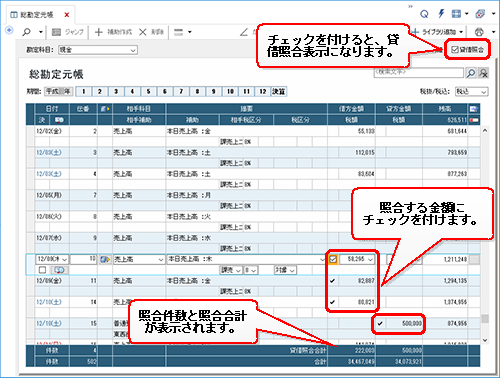Image resolution: width=500 pixels, height=378 pixels.
Task: Select the 決算 period tab
Action: point(279,91)
